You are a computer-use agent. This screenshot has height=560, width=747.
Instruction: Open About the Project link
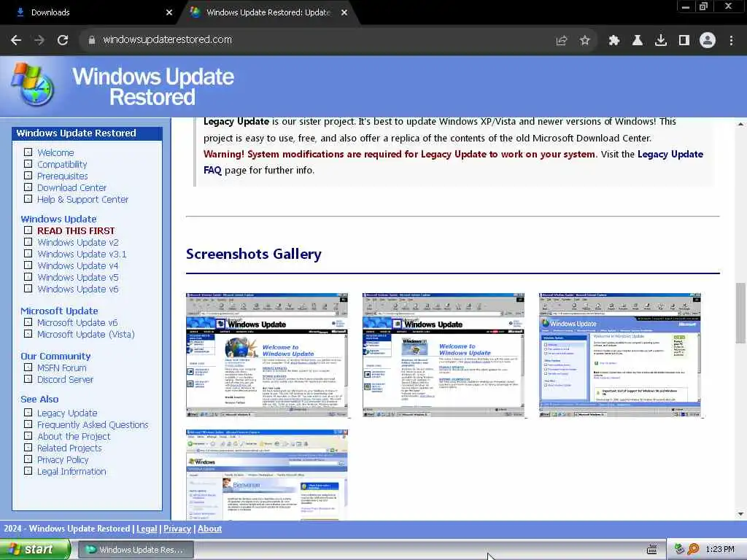pos(74,437)
